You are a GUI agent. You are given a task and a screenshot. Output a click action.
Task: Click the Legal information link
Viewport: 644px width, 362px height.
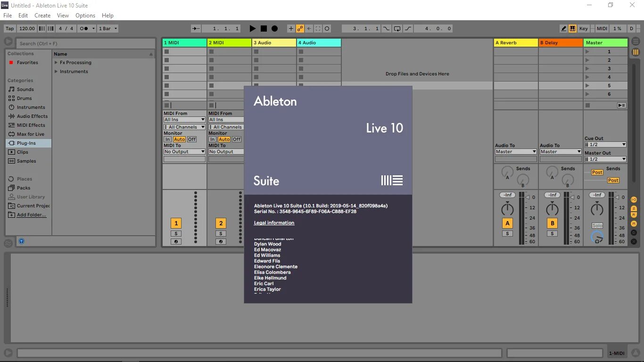pyautogui.click(x=274, y=222)
